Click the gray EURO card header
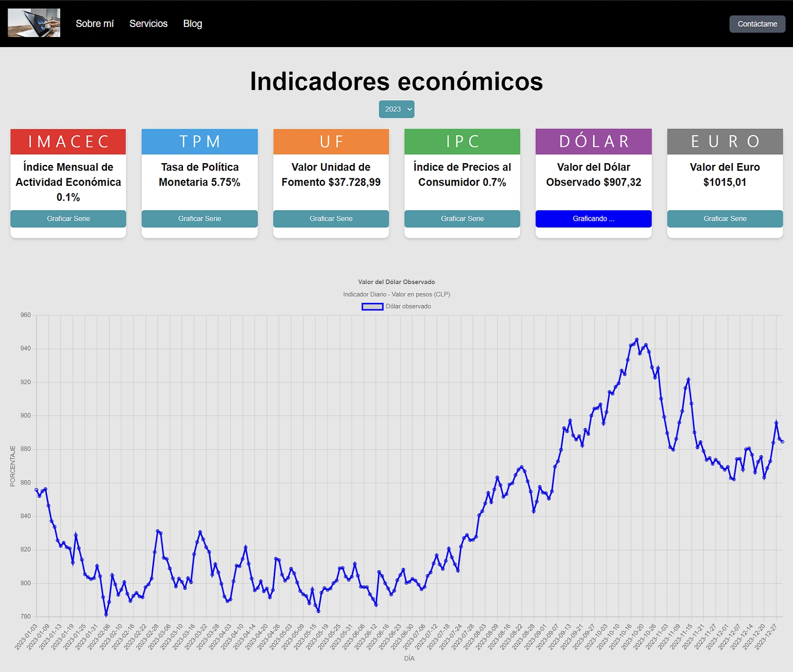Screen dimensions: 793x672 tap(725, 142)
